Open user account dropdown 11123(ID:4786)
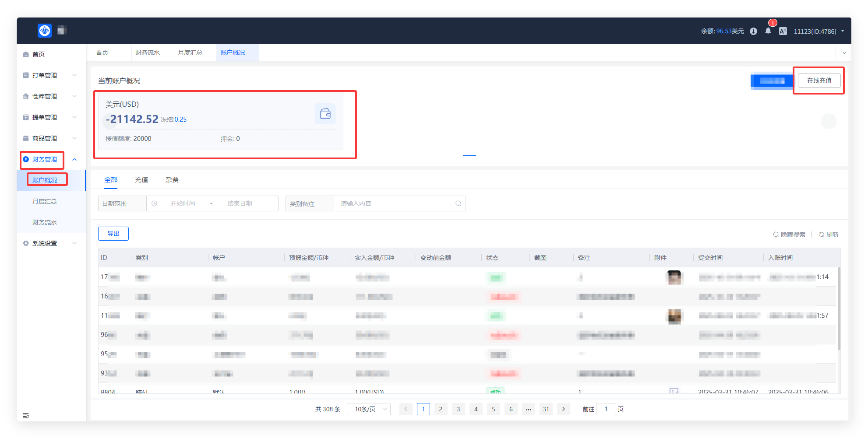The image size is (868, 438). coord(819,31)
